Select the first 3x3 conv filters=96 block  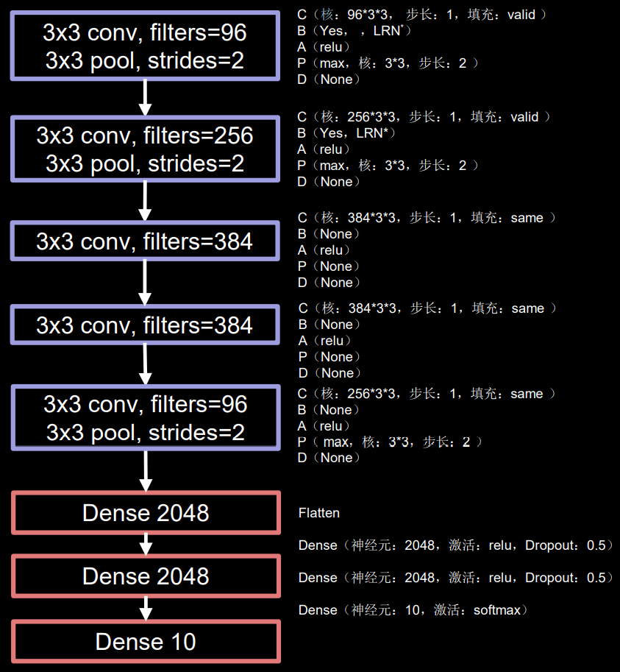tap(145, 46)
